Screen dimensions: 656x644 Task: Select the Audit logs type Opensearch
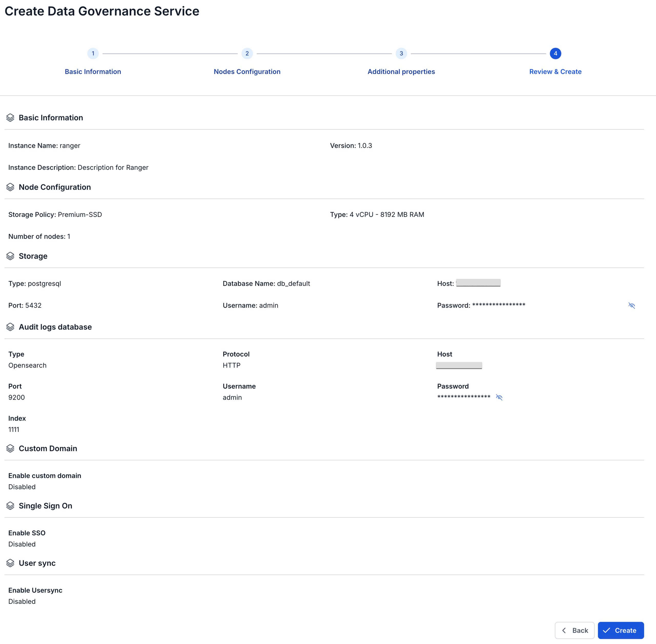coord(27,365)
